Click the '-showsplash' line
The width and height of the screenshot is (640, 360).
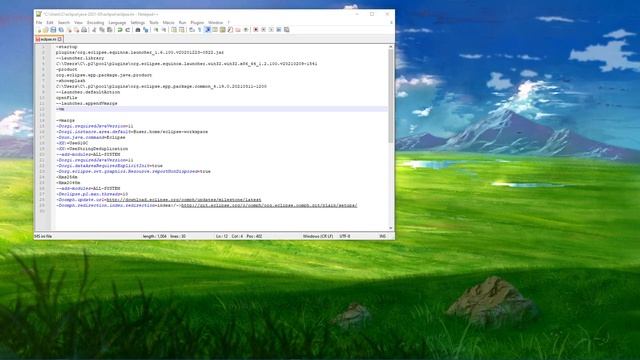71,81
